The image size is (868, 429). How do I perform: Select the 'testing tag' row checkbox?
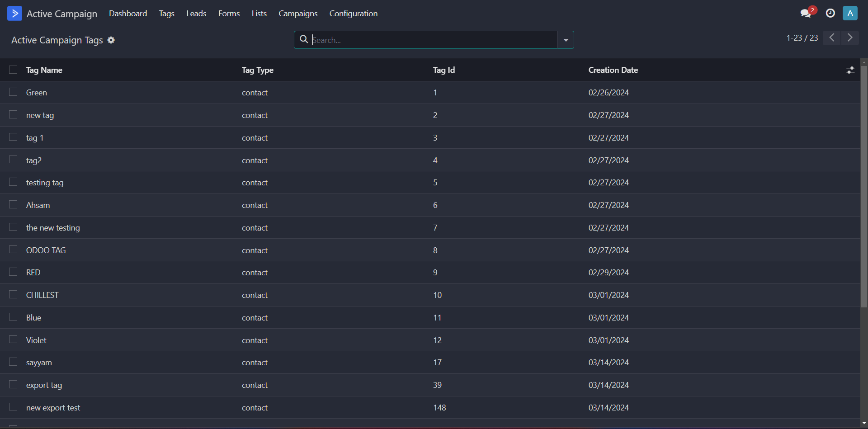pos(13,182)
